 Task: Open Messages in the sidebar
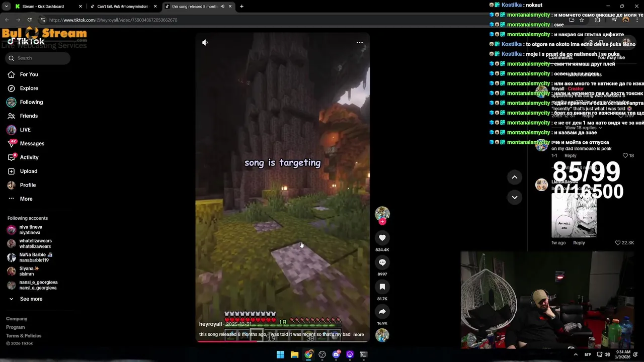click(x=32, y=144)
